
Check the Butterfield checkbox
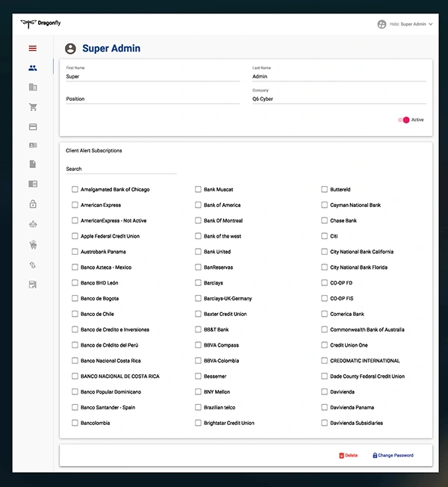pyautogui.click(x=324, y=189)
